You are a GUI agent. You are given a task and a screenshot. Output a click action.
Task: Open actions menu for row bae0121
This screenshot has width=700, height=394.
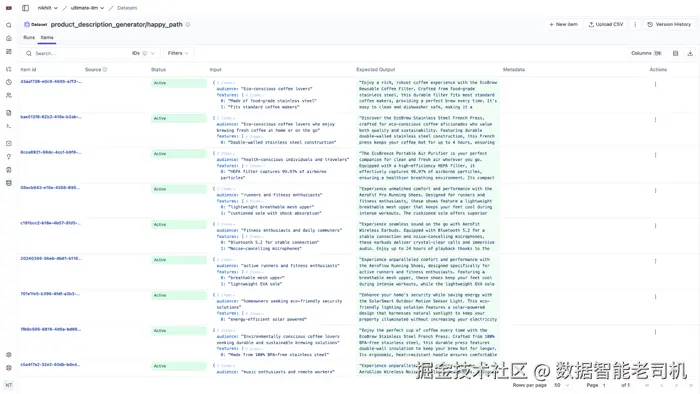655,120
